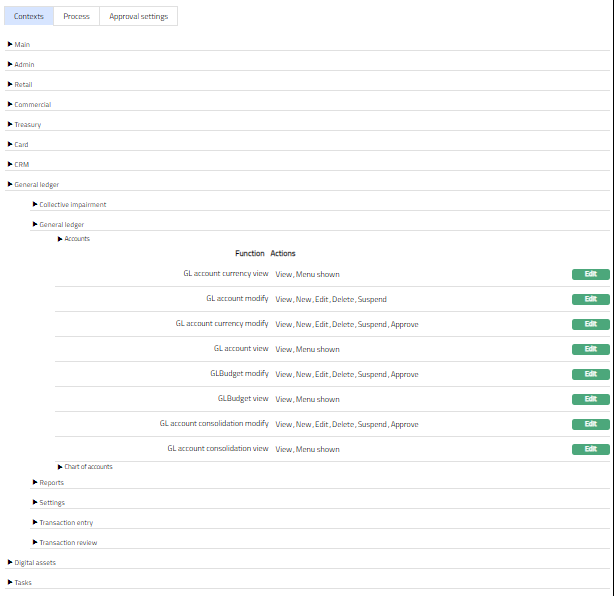Expand the Retail section
615x596 pixels.
click(x=23, y=85)
